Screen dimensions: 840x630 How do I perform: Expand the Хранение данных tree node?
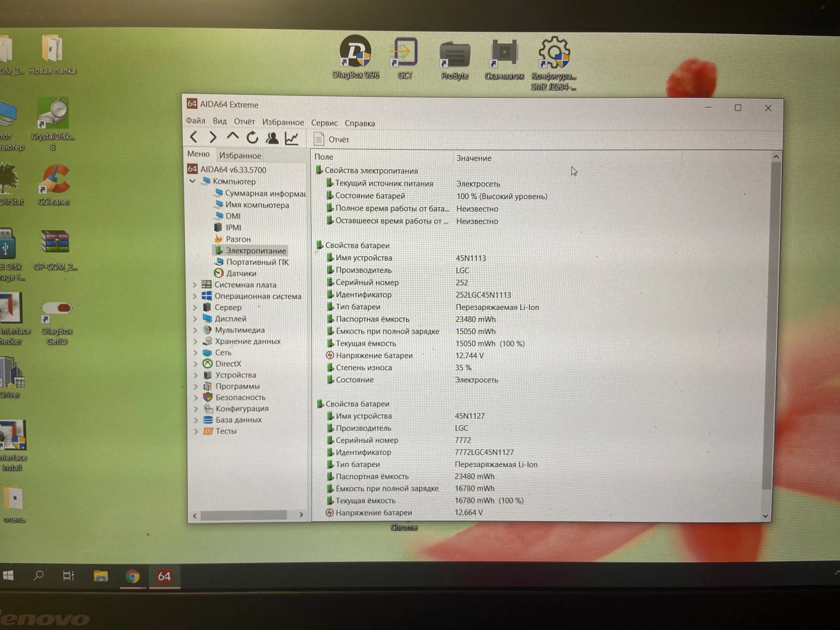[x=195, y=341]
